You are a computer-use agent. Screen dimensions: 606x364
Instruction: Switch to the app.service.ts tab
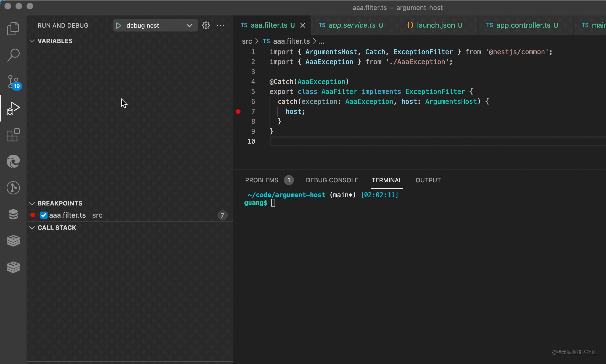[352, 25]
